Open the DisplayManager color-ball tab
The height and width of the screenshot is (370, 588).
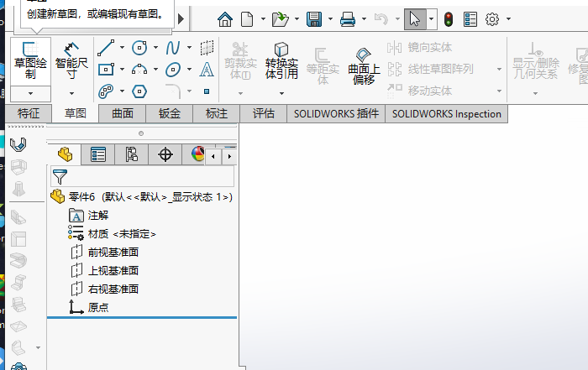[198, 154]
